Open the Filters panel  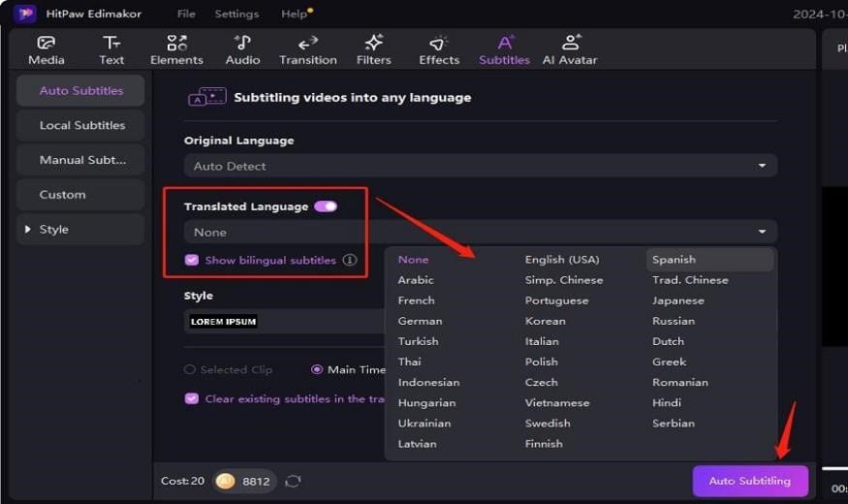click(374, 50)
